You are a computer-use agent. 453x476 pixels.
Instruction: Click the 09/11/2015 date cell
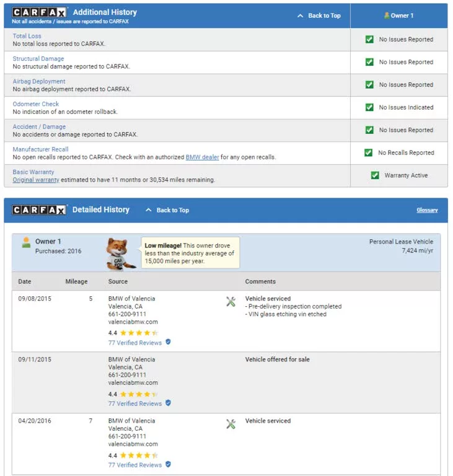(35, 359)
